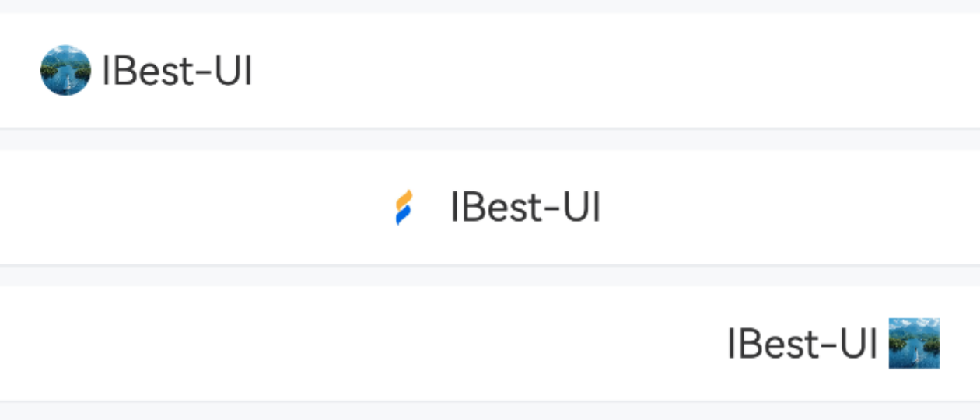Click blank space in the left-aligned row
Viewport: 980px width, 420px height.
614,70
